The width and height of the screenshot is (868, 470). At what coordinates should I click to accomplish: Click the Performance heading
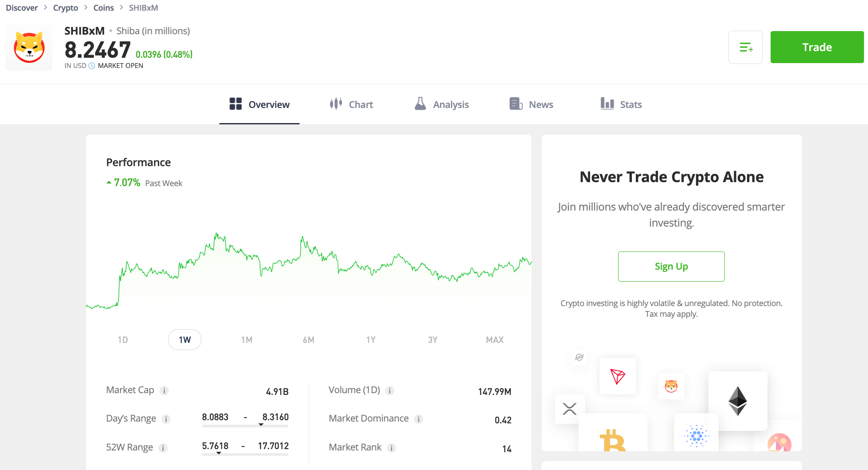coord(138,162)
